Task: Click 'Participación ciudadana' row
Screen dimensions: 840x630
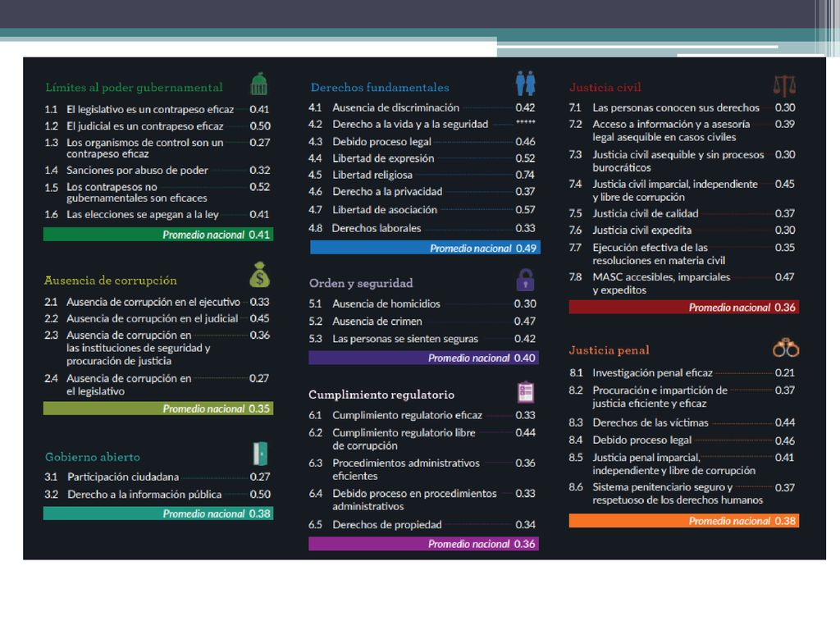Action: 158,477
